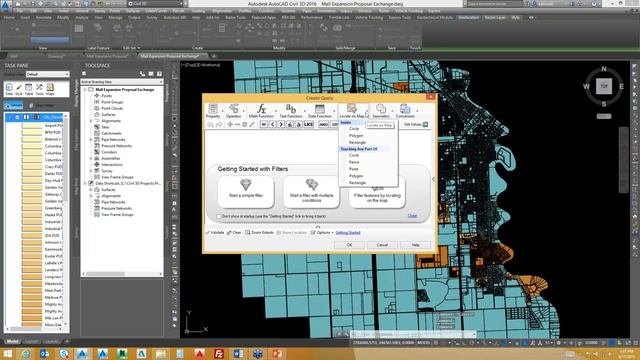Open the Options dropdown in Create Query

pyautogui.click(x=322, y=233)
